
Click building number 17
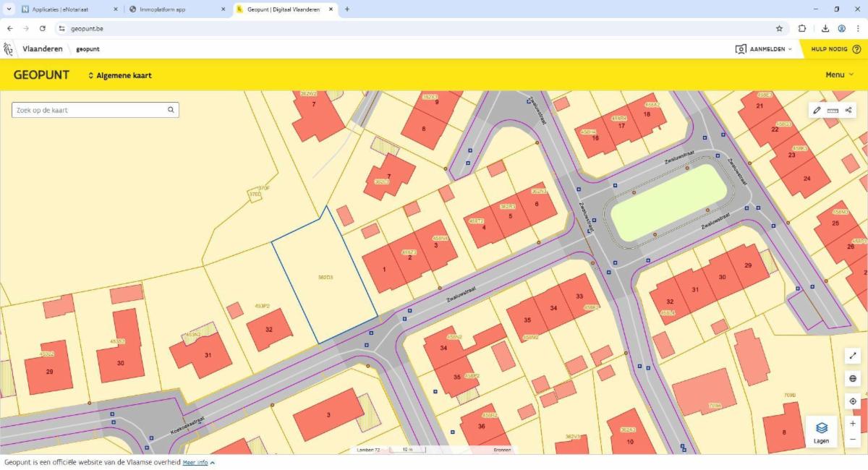tap(621, 126)
